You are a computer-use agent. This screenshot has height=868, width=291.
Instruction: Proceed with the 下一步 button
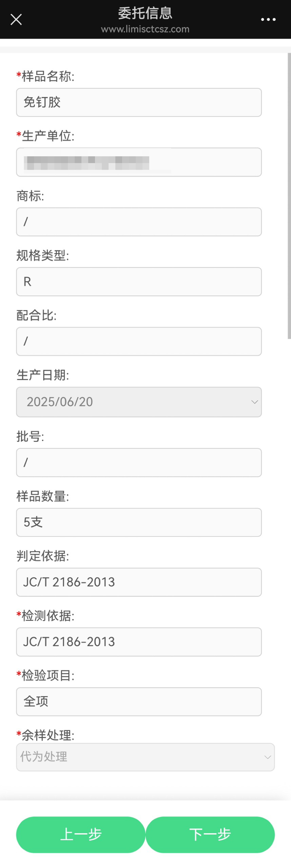[x=210, y=834]
